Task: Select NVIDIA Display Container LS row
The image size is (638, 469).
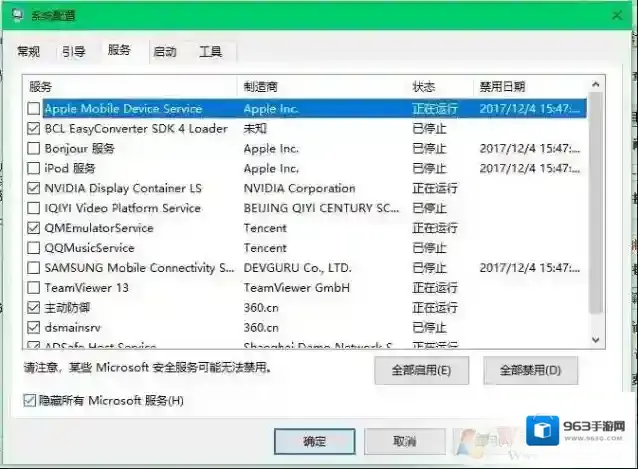Action: 305,188
